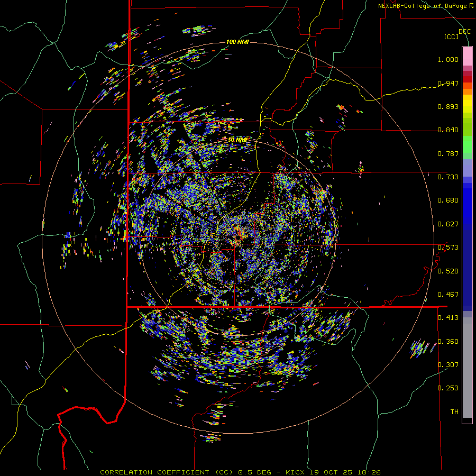Select the 1.000 scale value

point(448,59)
